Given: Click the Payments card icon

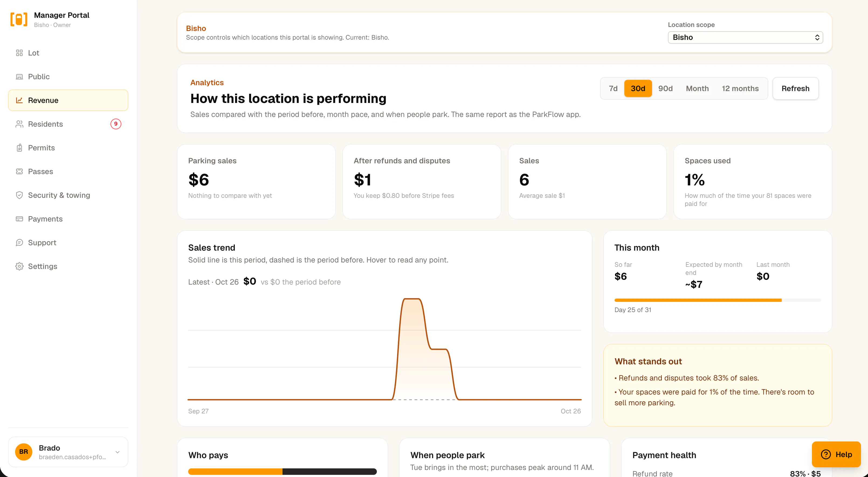Looking at the screenshot, I should click(19, 219).
